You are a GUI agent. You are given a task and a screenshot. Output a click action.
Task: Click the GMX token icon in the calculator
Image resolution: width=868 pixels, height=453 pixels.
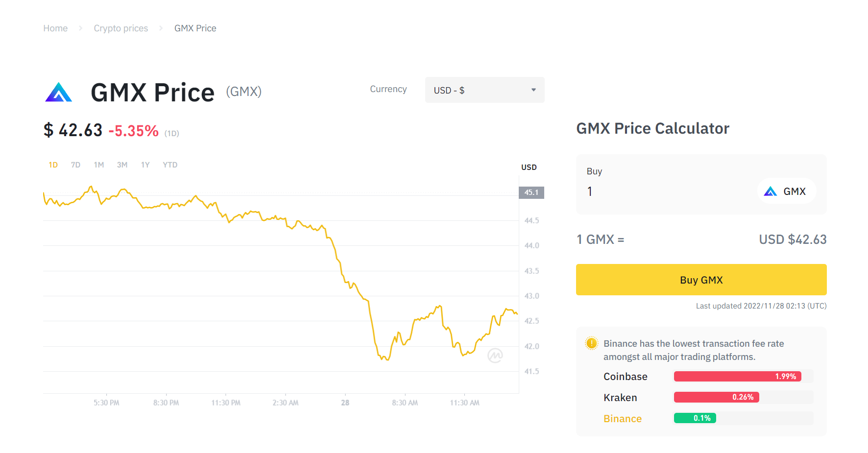point(771,191)
